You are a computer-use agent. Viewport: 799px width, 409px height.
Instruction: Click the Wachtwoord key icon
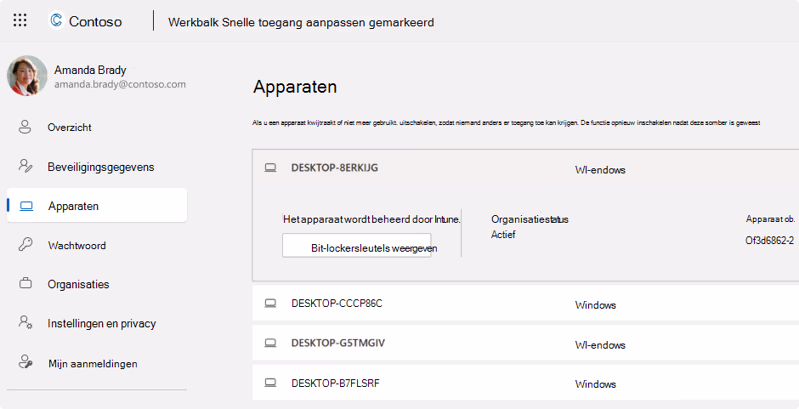(26, 245)
